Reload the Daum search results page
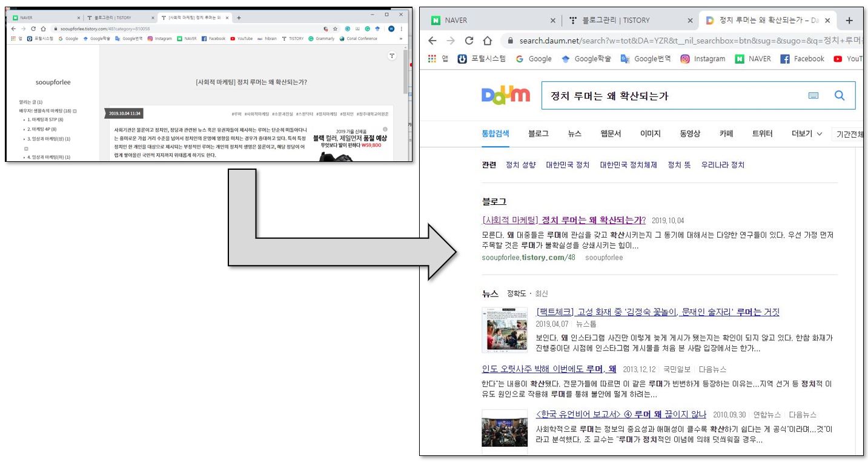This screenshot has height=462, width=868. pos(469,41)
